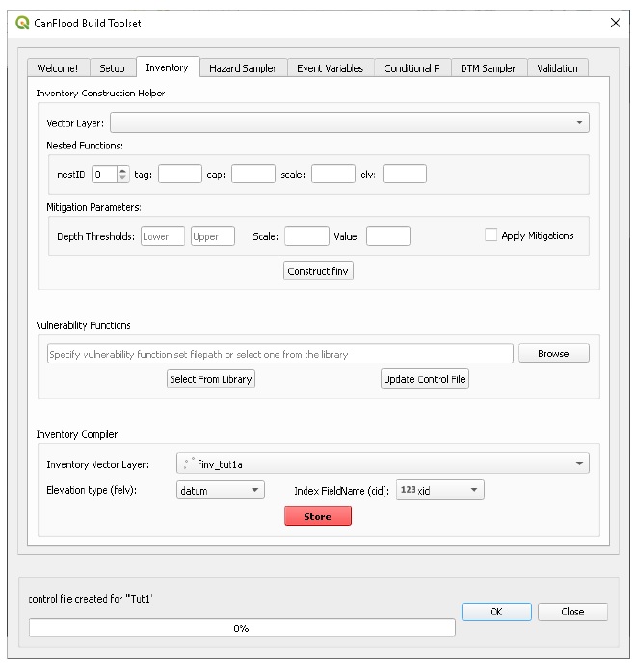The image size is (638, 672).
Task: Increase the nestID spinner value
Action: [122, 170]
